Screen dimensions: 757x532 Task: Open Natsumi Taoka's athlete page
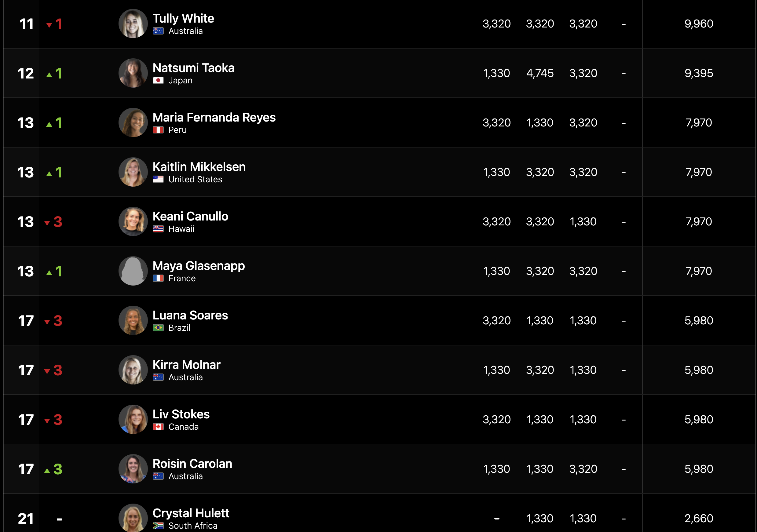pos(194,68)
